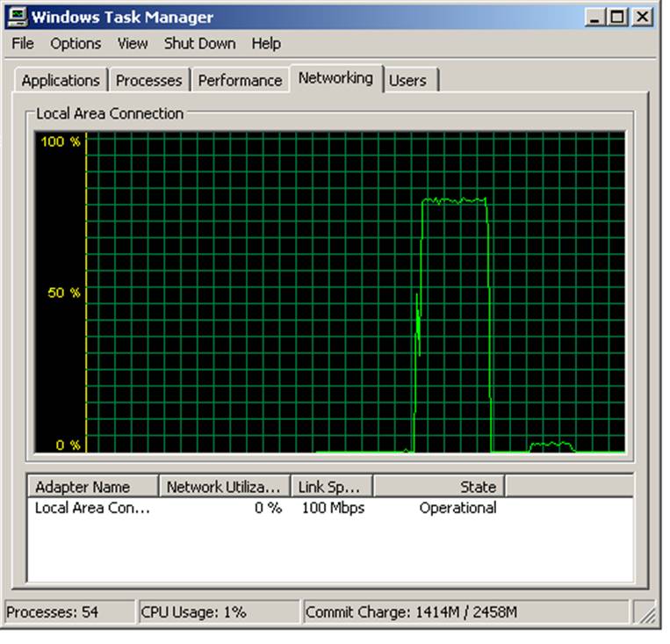
Task: Sort by Network Utilization column header
Action: pos(225,487)
